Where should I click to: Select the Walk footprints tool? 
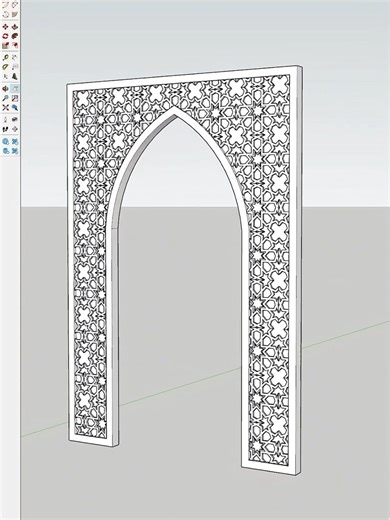[x=5, y=129]
